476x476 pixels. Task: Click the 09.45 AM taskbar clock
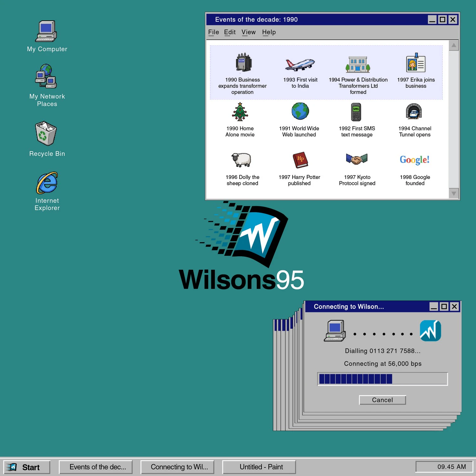tap(444, 467)
